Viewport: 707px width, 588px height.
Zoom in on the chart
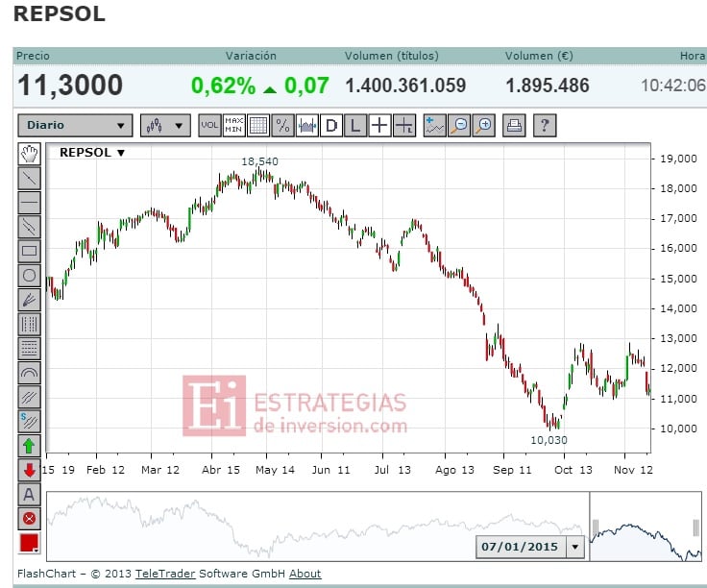(x=484, y=125)
